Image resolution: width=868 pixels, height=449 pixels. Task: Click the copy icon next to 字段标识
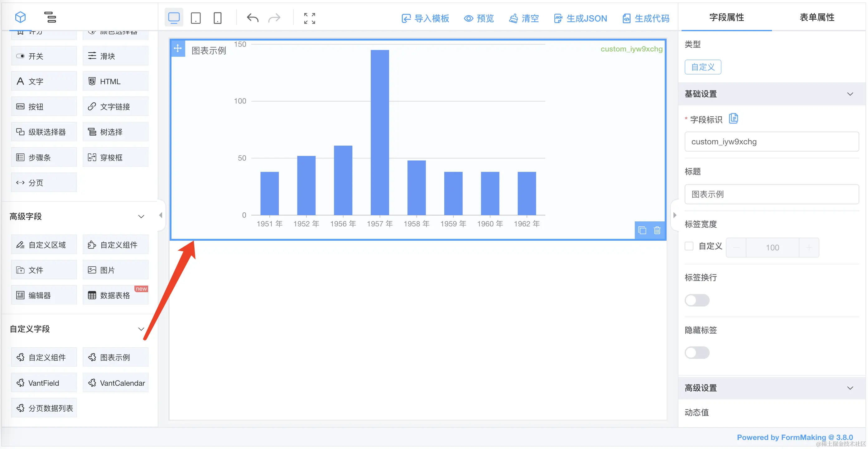click(733, 119)
